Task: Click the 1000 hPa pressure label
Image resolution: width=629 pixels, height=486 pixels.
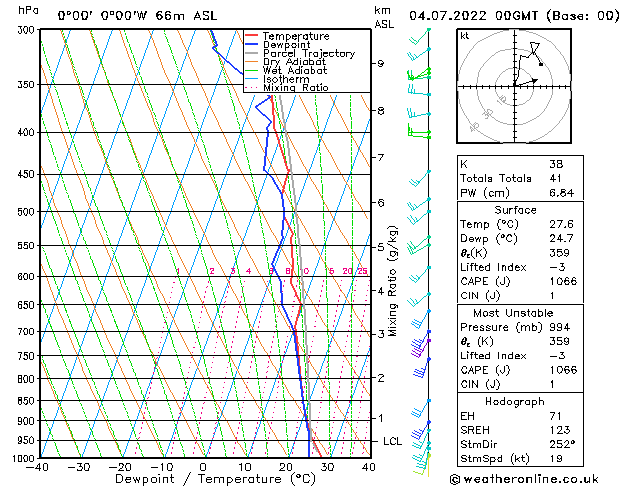Action: click(x=25, y=458)
